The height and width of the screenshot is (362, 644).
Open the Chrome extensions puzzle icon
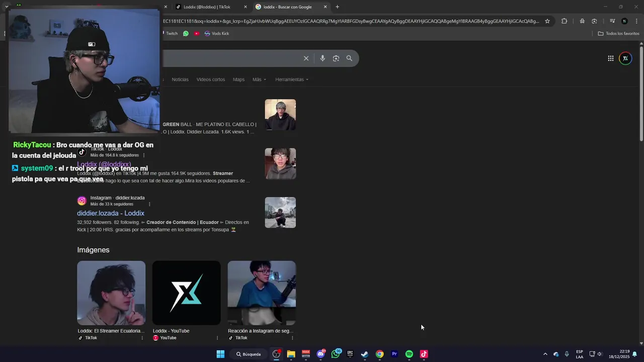pos(564,21)
